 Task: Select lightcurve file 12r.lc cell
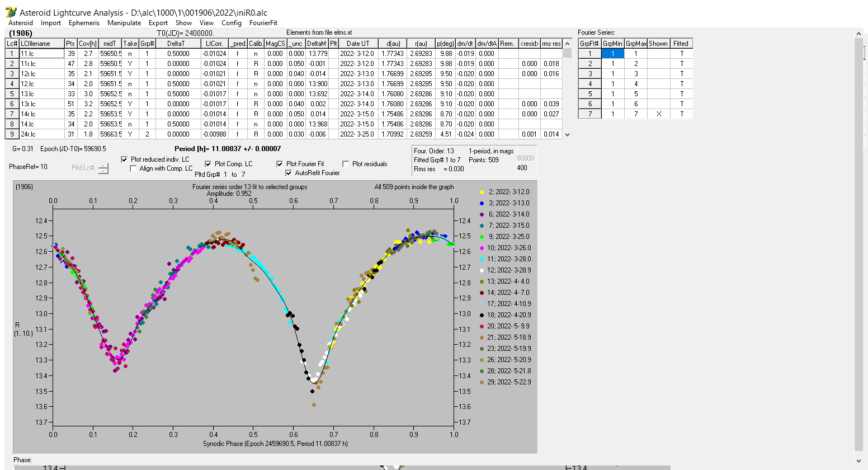41,74
